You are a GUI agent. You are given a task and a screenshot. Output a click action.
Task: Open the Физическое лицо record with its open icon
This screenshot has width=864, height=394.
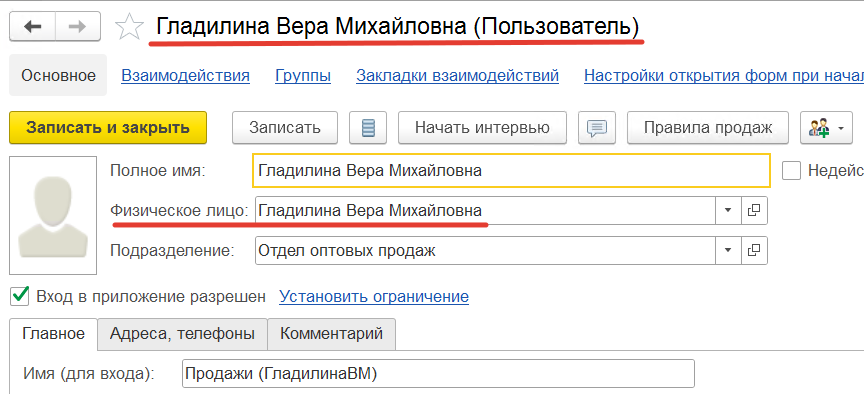(754, 210)
